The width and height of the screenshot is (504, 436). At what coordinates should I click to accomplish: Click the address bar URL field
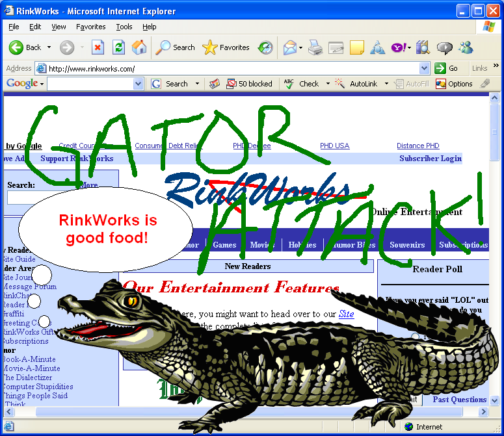[x=233, y=68]
